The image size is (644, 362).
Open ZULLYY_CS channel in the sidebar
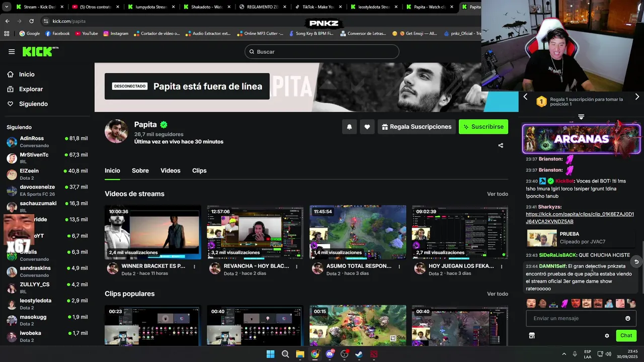(x=47, y=288)
